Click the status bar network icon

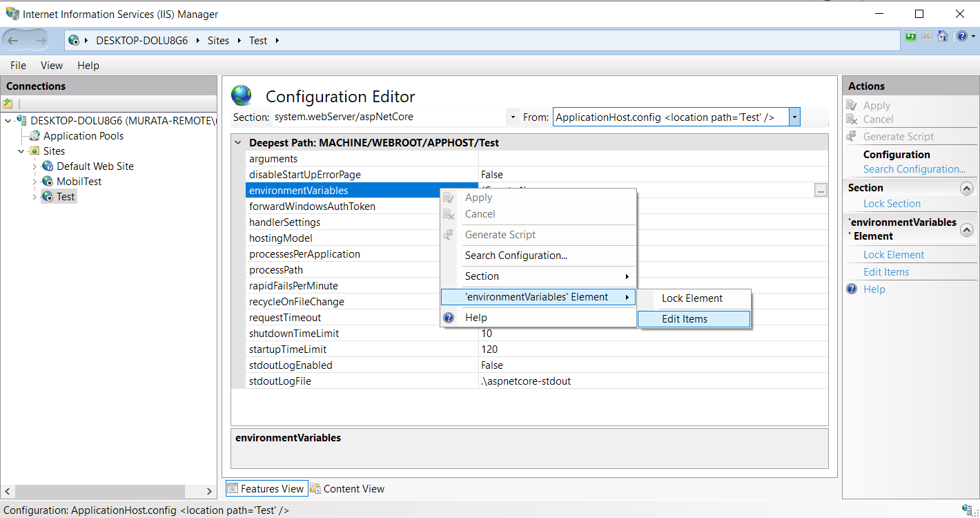tap(968, 510)
